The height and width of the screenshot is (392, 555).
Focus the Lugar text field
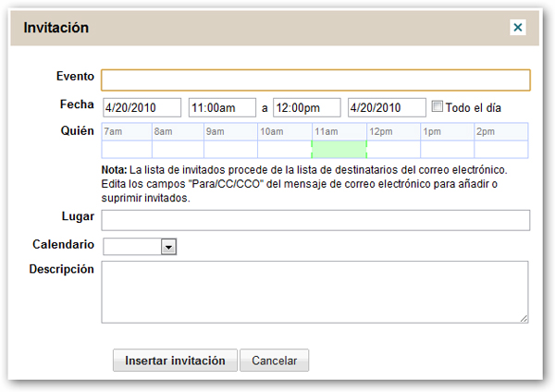click(315, 220)
